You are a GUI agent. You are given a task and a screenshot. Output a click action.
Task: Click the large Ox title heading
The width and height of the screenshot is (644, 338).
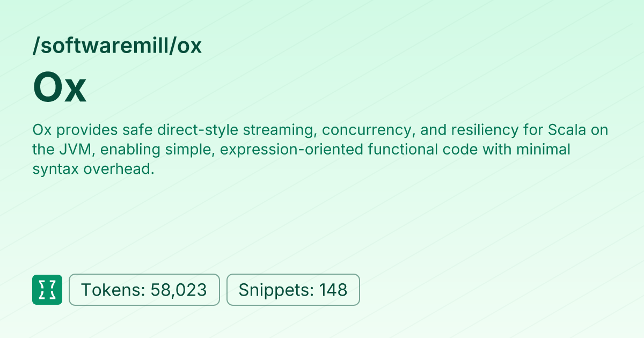pyautogui.click(x=60, y=89)
